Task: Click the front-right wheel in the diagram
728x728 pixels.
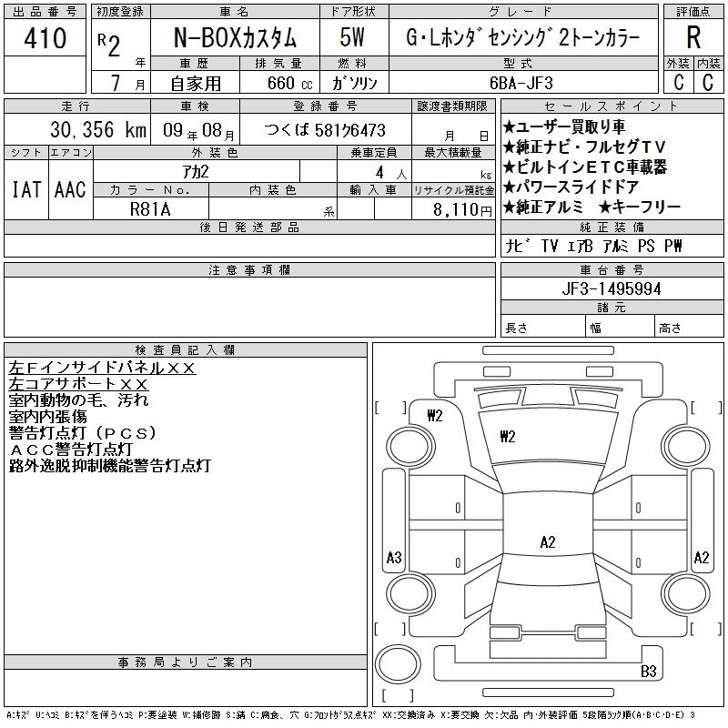Action: [686, 447]
